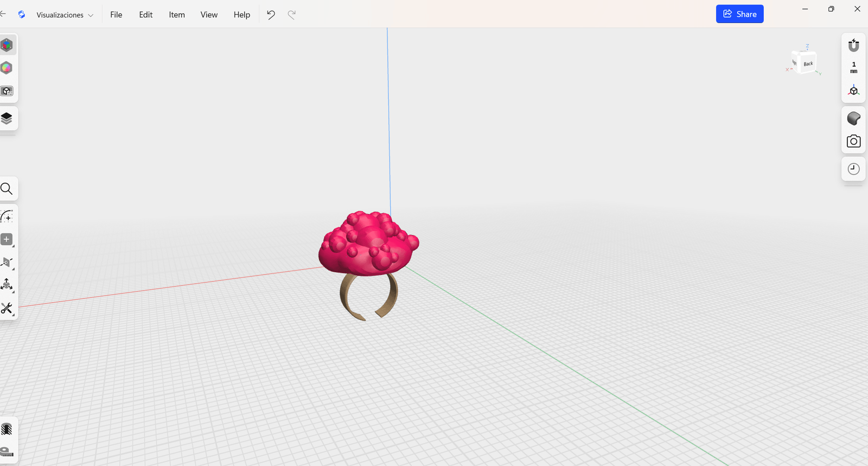Go back with the arrow icon

point(3,14)
